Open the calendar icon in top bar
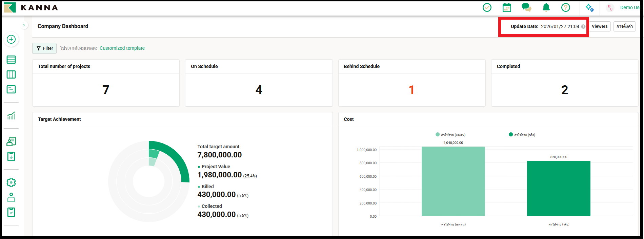This screenshot has width=644, height=239. click(x=507, y=7)
